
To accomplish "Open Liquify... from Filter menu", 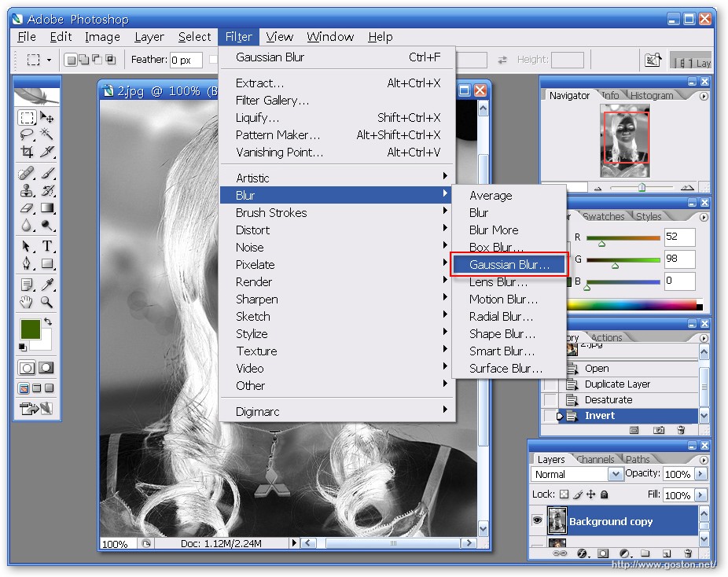I will pos(337,117).
